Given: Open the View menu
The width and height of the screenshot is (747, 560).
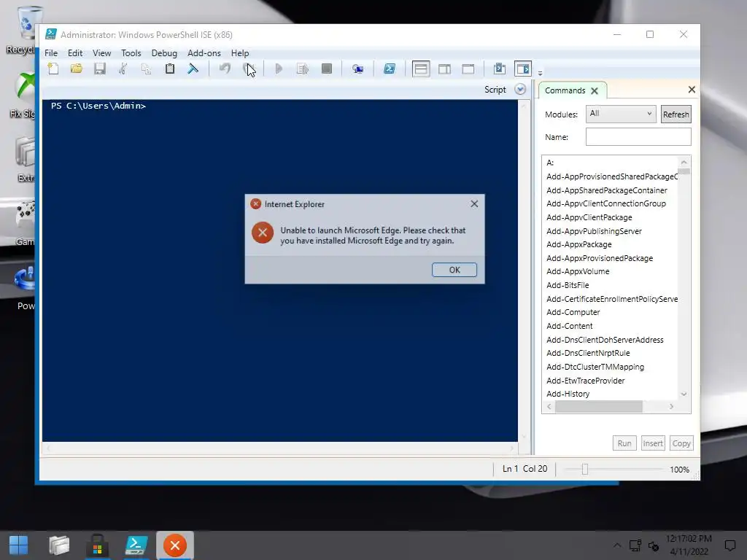Looking at the screenshot, I should pos(101,52).
